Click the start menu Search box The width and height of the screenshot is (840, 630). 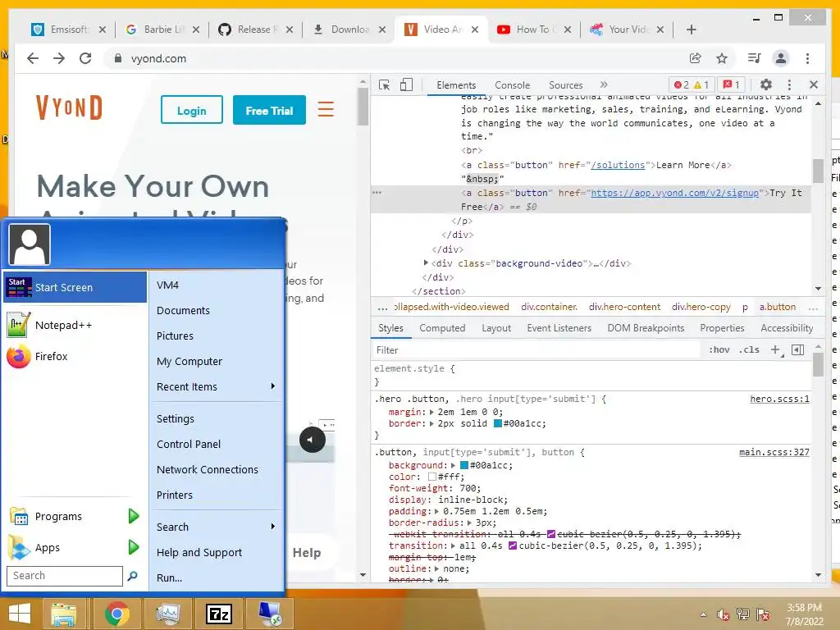coord(65,576)
